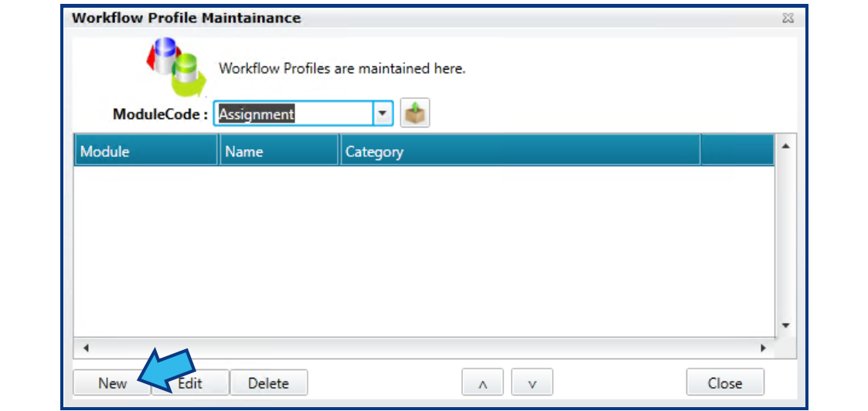Click the Assignment ModuleCode input field
This screenshot has width=868, height=411.
[294, 114]
